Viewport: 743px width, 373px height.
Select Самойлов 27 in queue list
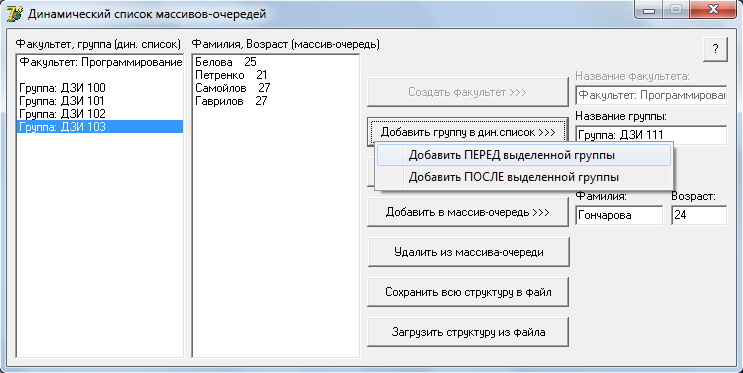pyautogui.click(x=276, y=88)
